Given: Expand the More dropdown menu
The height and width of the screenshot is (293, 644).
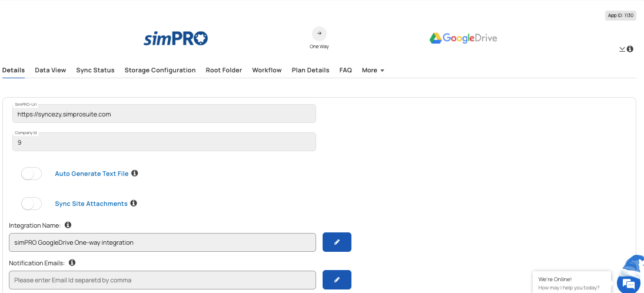Looking at the screenshot, I should point(373,70).
